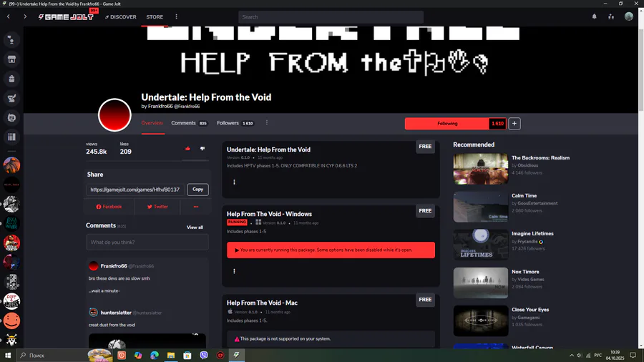This screenshot has height=362, width=644.
Task: Click the gamejolt.com share URL field
Action: pos(135,190)
